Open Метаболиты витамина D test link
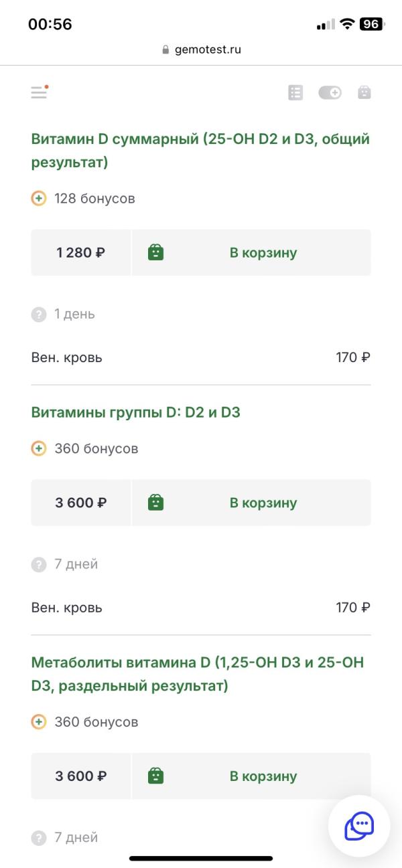 tap(198, 674)
